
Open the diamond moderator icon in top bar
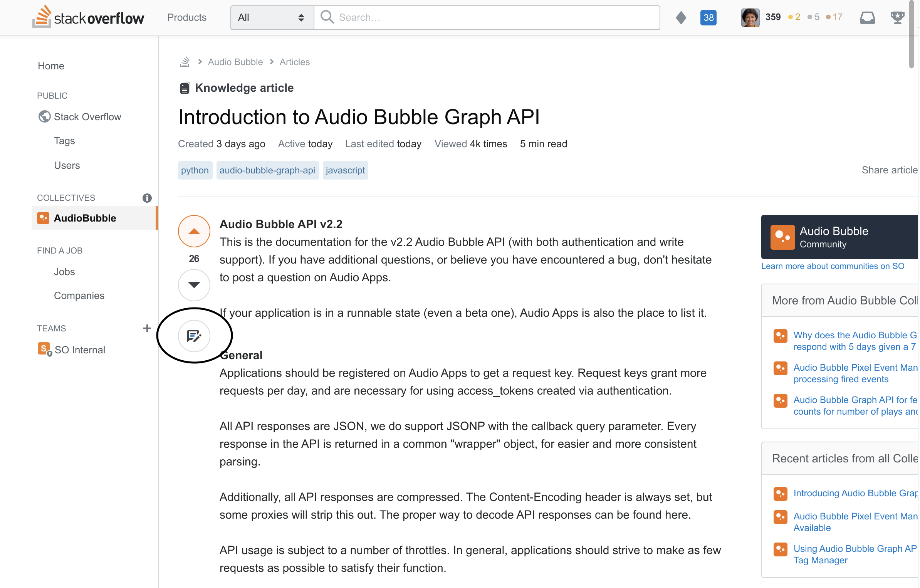[681, 17]
